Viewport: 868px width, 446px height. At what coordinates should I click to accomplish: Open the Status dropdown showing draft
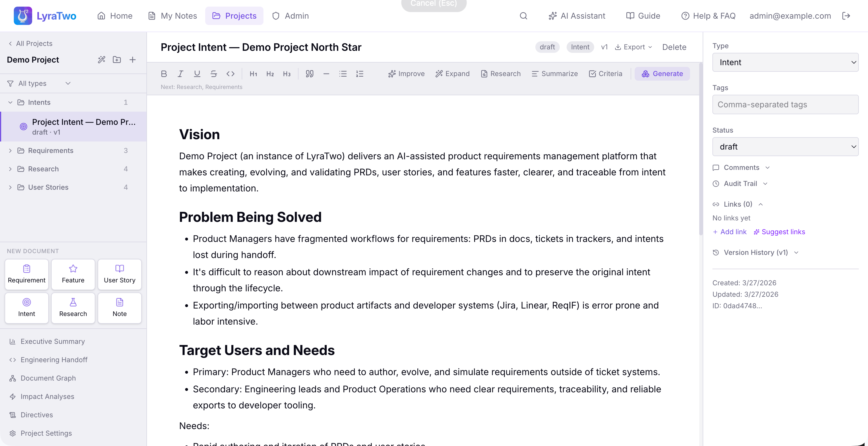click(x=785, y=147)
